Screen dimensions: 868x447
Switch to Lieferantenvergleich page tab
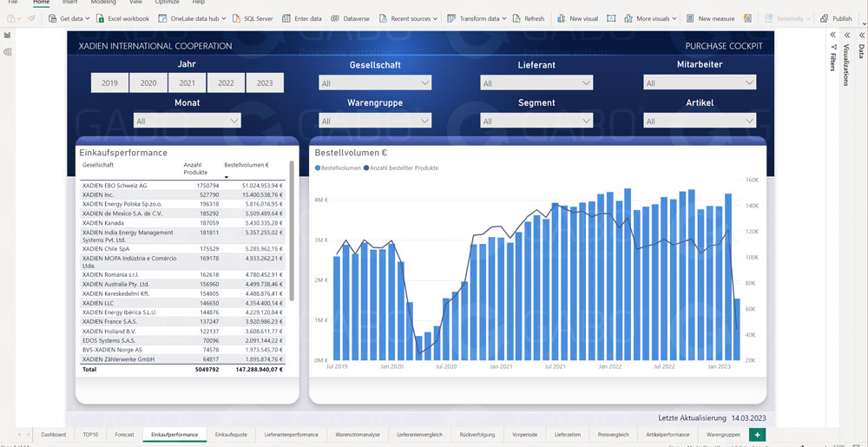(x=419, y=435)
